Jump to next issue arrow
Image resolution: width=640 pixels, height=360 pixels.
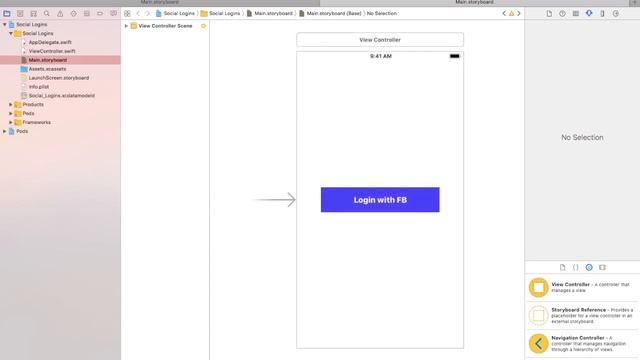pyautogui.click(x=519, y=13)
